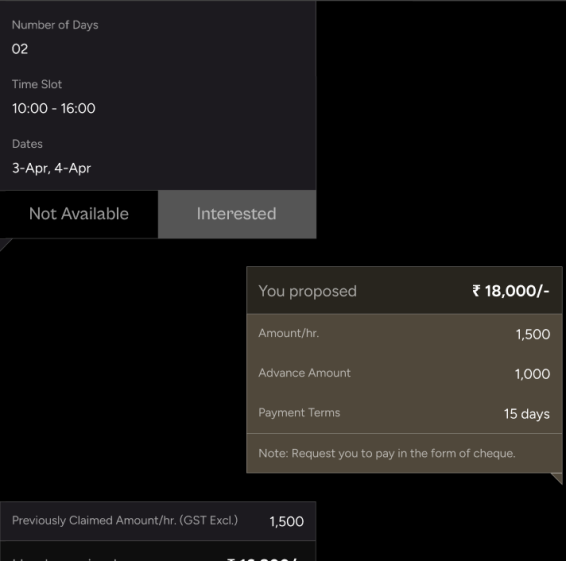Select the You proposed header row
Screen dimensions: 566x561
(404, 291)
